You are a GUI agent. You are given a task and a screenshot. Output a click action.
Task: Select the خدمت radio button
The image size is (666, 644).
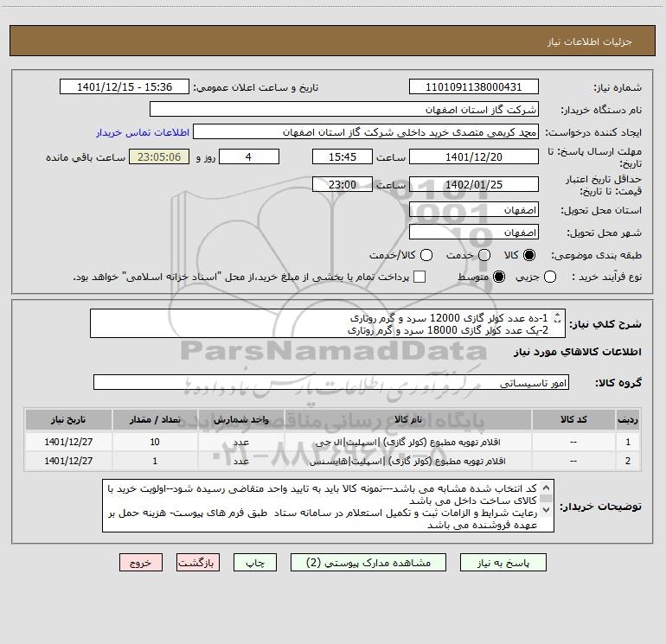point(484,255)
